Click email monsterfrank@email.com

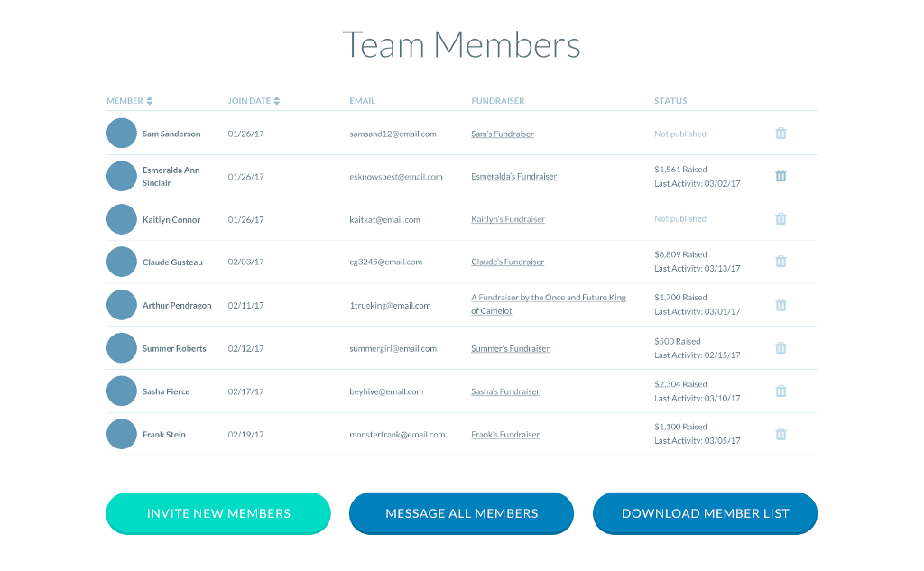[x=397, y=434]
